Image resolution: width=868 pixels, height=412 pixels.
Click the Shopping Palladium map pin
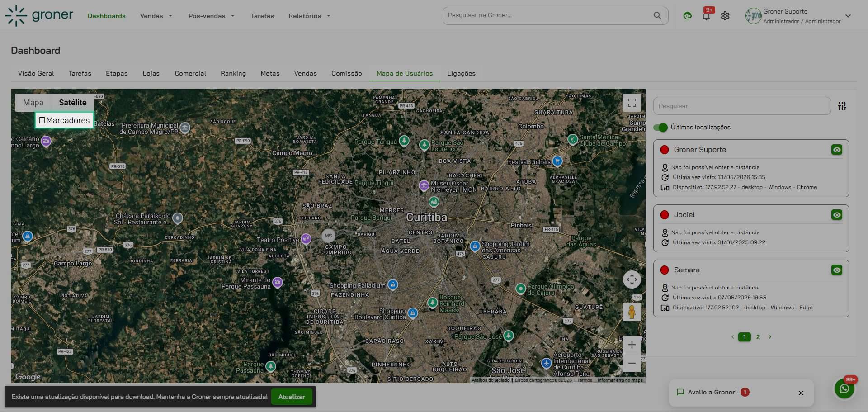point(393,284)
